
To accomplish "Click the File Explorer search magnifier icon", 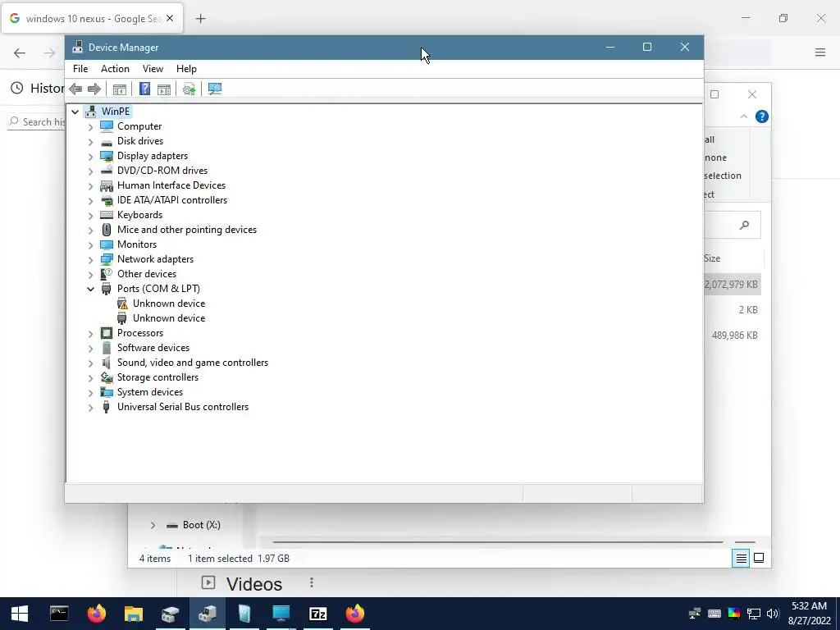I will click(x=745, y=225).
